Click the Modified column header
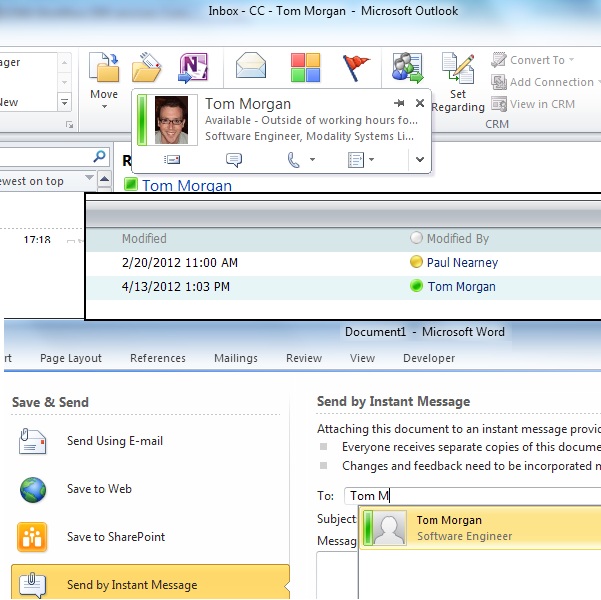Viewport: 601px width, 600px height. coord(144,238)
